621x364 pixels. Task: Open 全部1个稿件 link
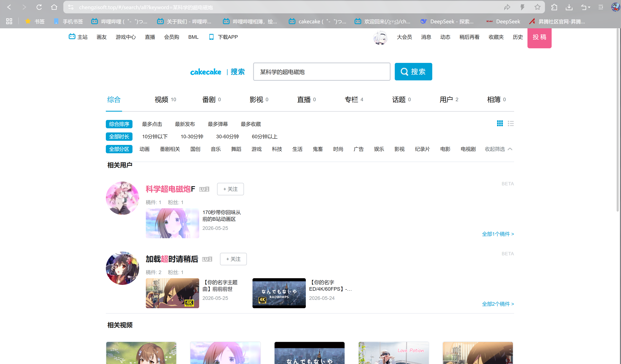coord(498,234)
